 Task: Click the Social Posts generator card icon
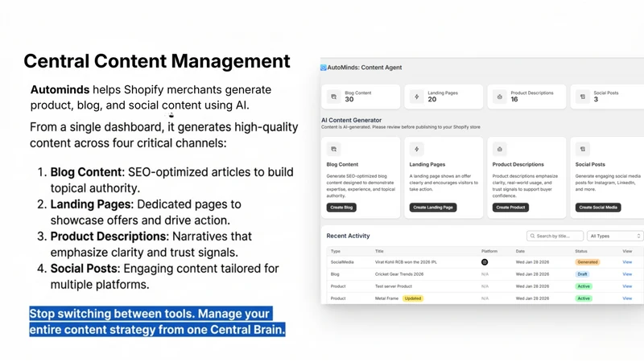click(582, 150)
